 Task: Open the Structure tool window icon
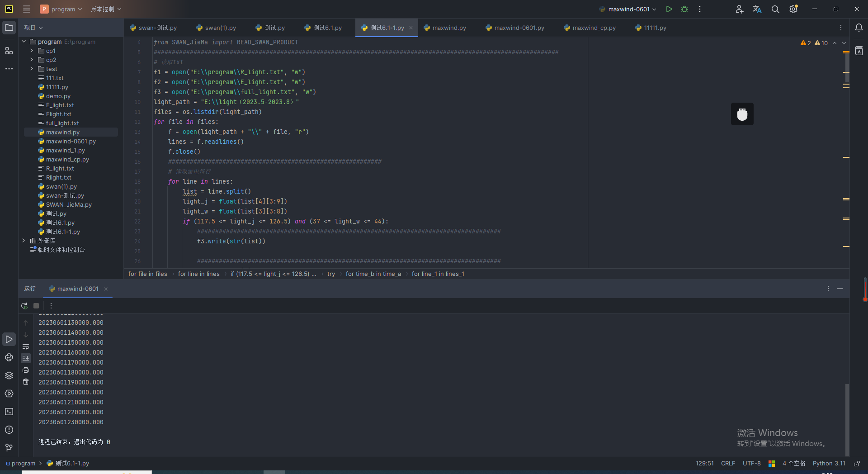pyautogui.click(x=9, y=51)
